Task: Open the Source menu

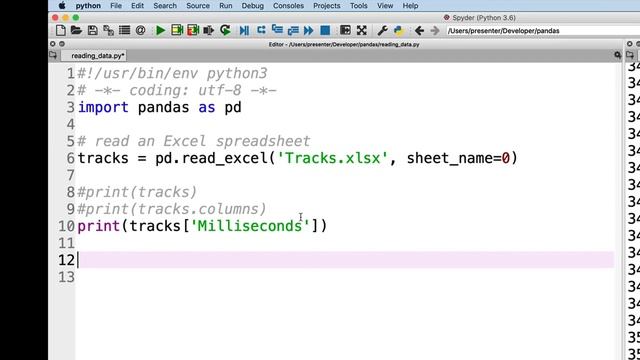Action: (x=198, y=6)
